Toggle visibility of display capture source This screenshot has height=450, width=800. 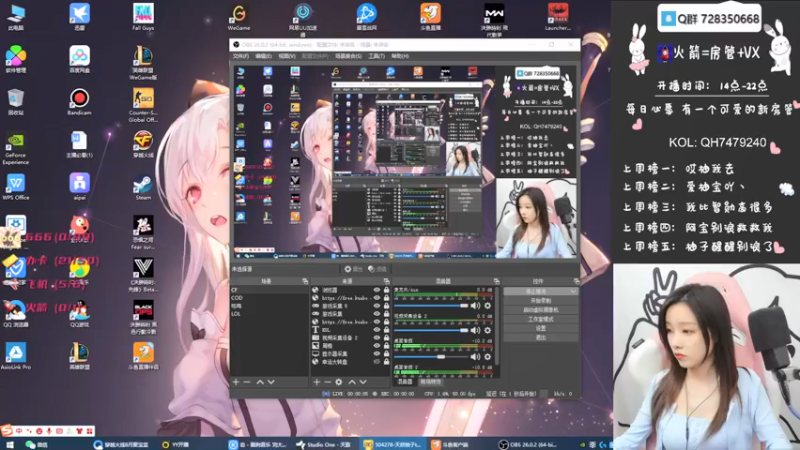click(377, 354)
